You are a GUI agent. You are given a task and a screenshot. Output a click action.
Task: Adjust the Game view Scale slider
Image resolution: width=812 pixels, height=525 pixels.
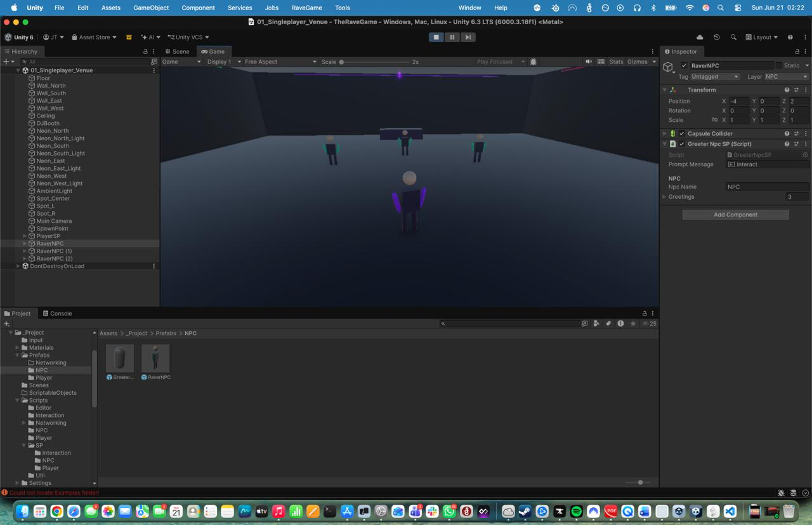pyautogui.click(x=375, y=62)
